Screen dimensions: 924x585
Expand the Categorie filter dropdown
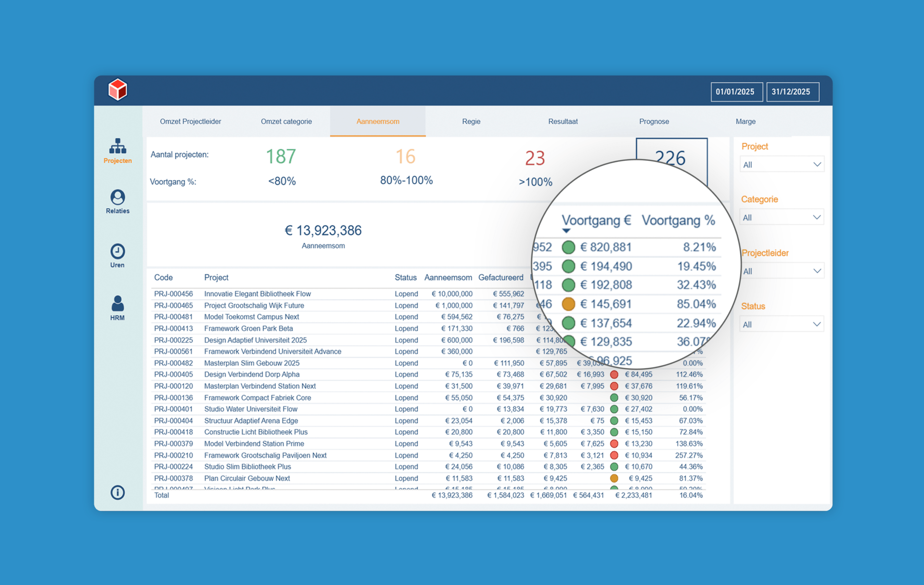[782, 217]
